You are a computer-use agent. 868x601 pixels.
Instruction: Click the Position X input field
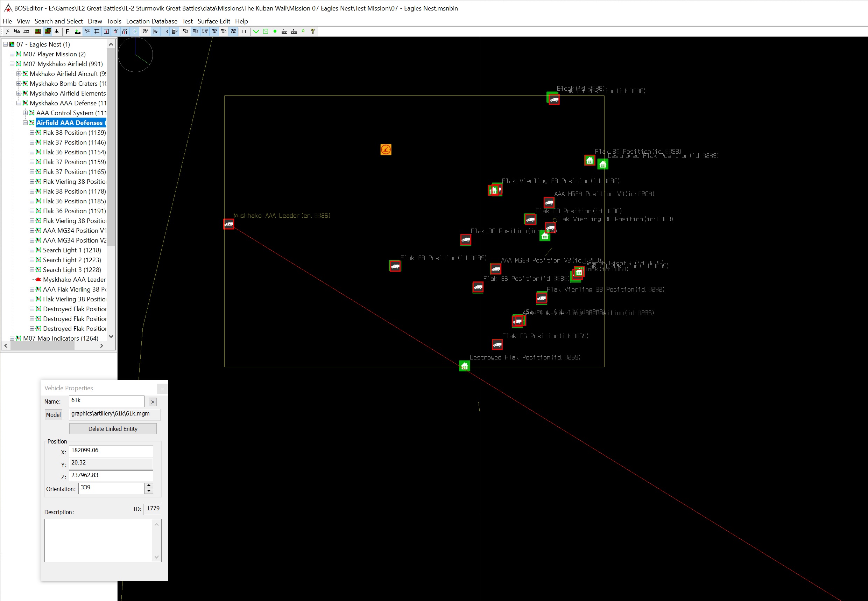111,450
